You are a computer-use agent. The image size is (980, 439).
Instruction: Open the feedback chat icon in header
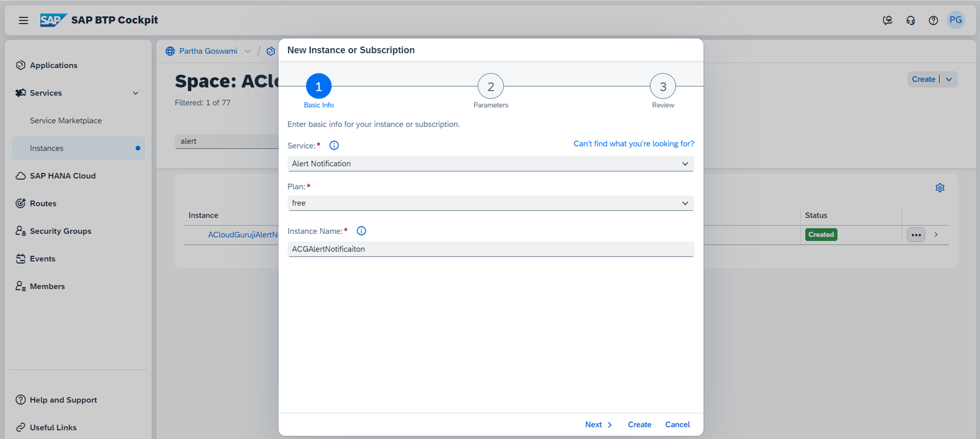887,20
